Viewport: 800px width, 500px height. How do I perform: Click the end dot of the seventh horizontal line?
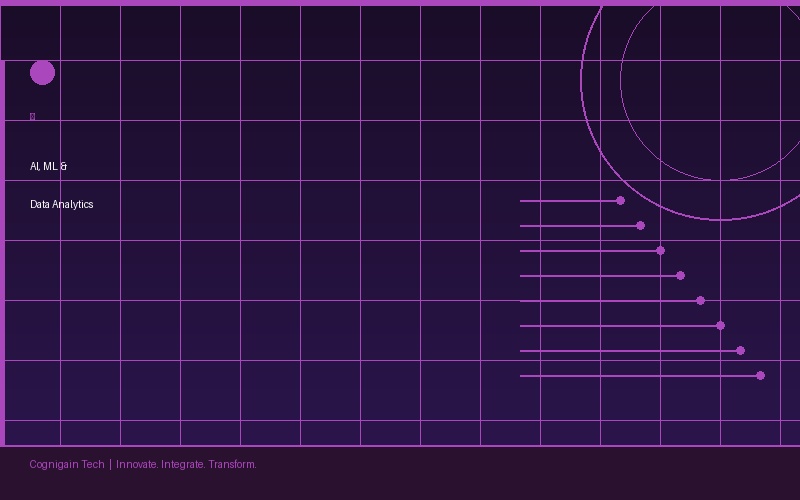(x=740, y=351)
